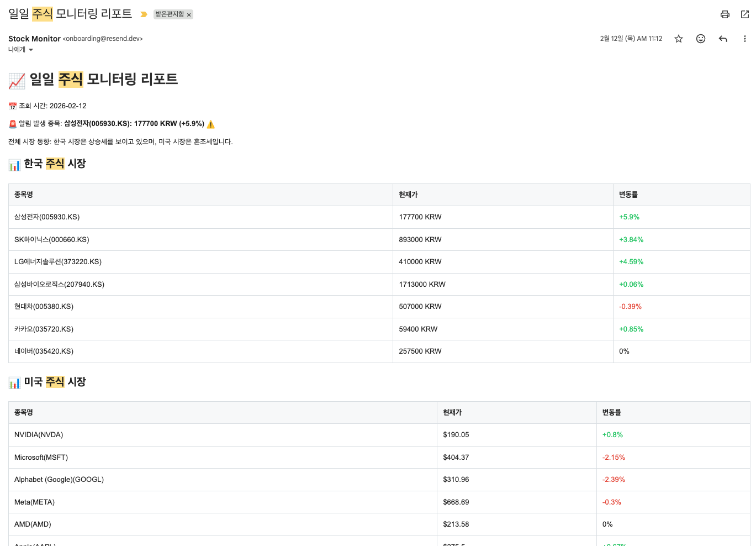Reply to the Stock Monitor email
This screenshot has height=546, width=756.
pos(723,39)
